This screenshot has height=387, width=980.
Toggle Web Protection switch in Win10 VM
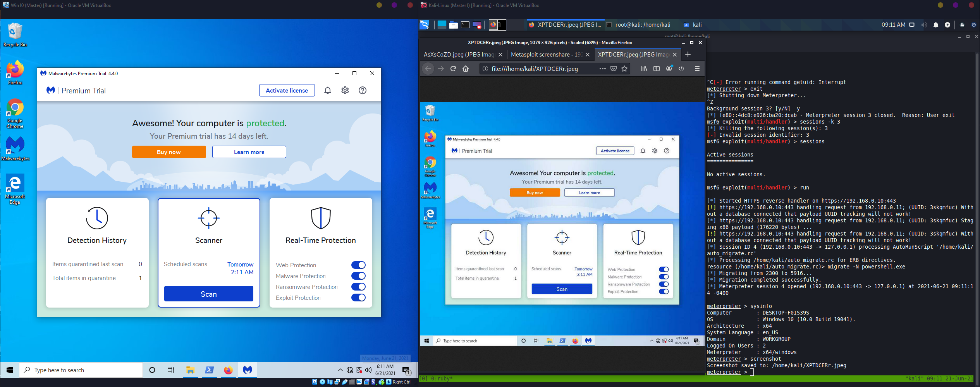[x=358, y=265]
